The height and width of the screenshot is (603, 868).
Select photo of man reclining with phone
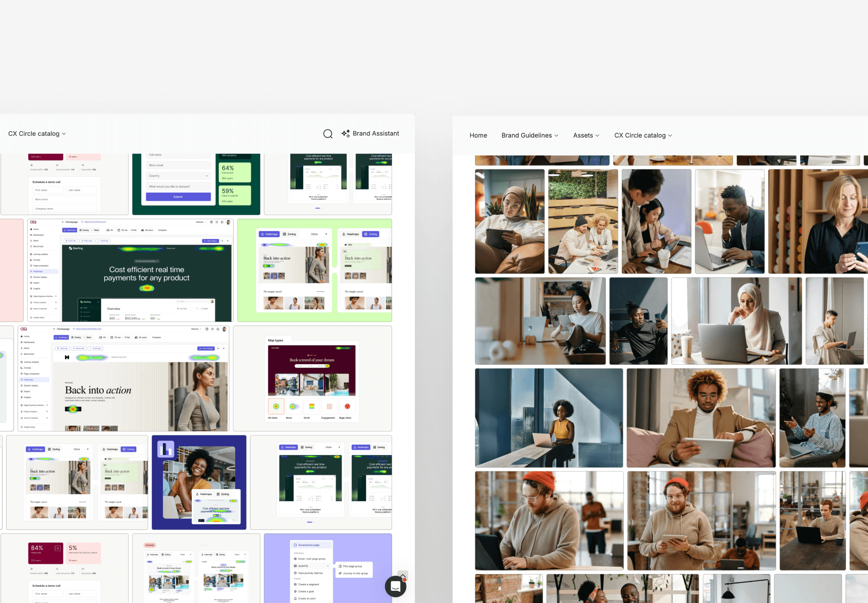[638, 321]
